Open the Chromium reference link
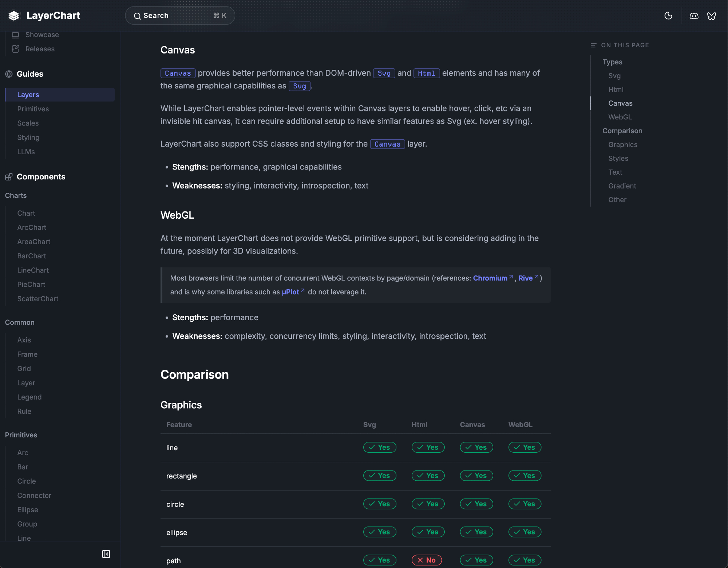This screenshot has height=568, width=728. tap(490, 278)
